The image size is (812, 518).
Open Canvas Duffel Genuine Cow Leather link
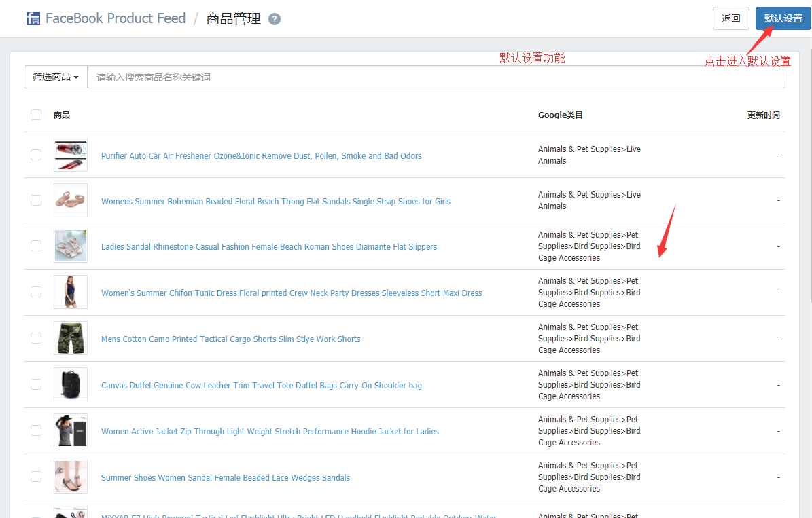pyautogui.click(x=261, y=385)
